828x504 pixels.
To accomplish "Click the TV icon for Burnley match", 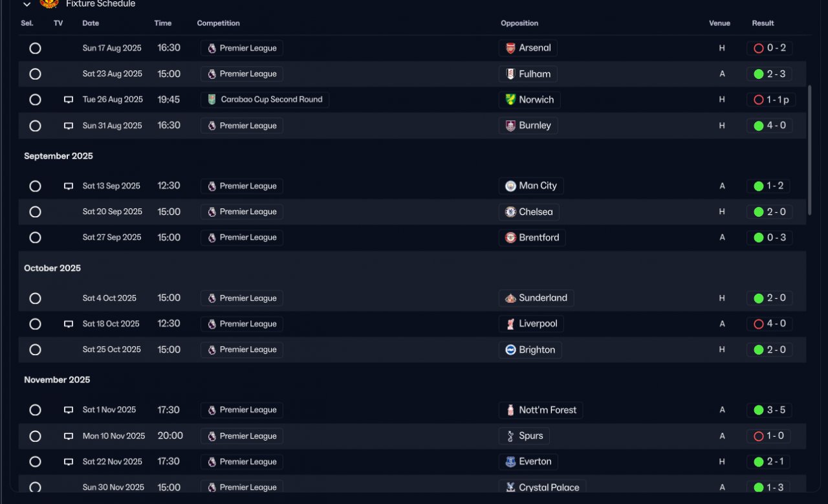I will [69, 126].
